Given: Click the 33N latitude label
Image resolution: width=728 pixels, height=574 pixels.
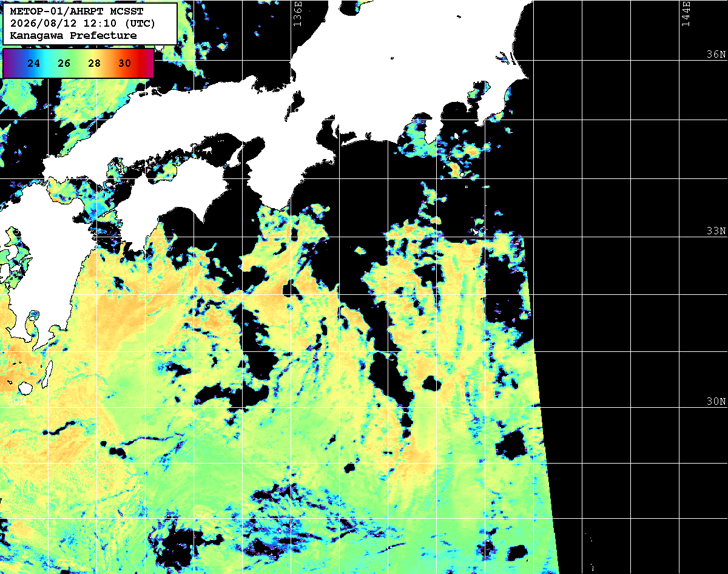Looking at the screenshot, I should [x=716, y=231].
